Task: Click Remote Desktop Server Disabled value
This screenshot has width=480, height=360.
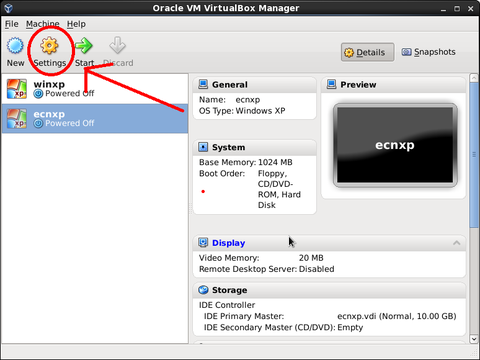Action: coord(316,269)
